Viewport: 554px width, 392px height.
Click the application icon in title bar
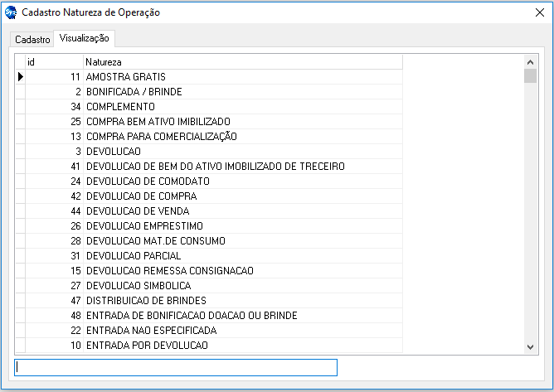(10, 12)
